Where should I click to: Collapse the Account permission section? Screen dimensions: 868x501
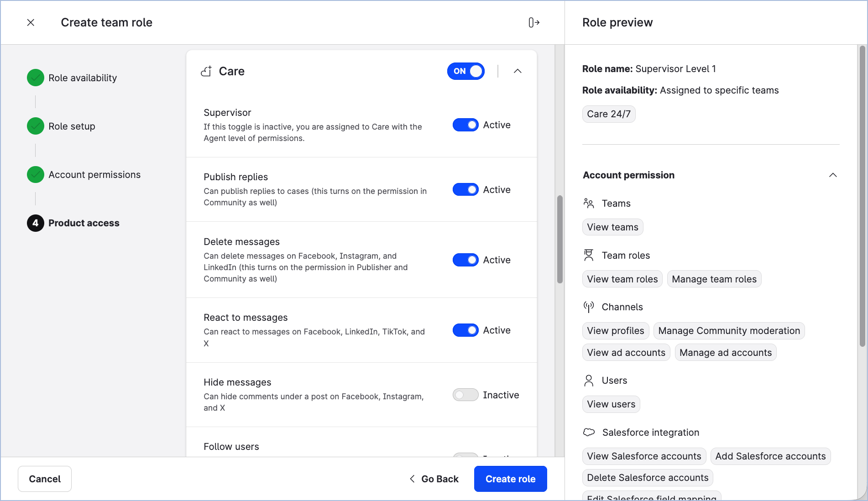tap(832, 175)
